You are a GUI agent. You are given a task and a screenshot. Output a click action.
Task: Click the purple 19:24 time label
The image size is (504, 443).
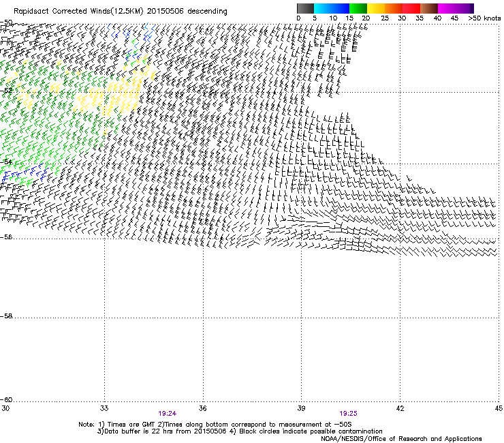[167, 414]
